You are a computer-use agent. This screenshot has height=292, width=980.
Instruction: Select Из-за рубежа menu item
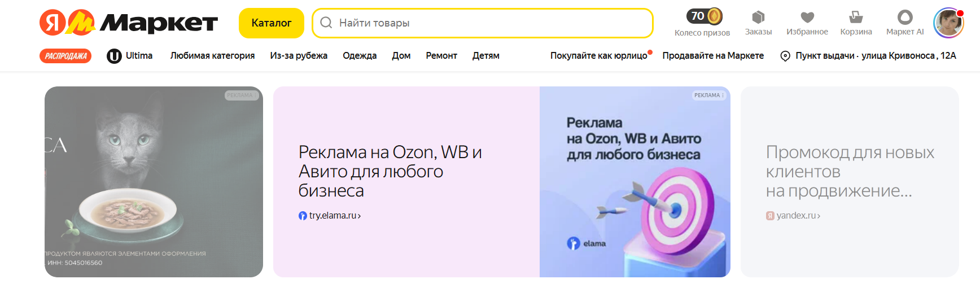pyautogui.click(x=299, y=56)
